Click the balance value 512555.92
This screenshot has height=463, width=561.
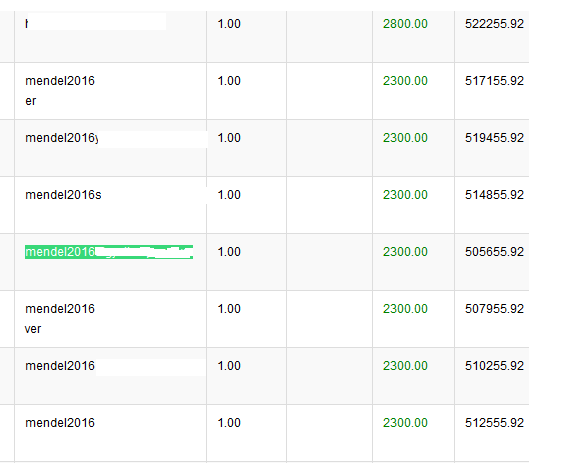(x=494, y=423)
